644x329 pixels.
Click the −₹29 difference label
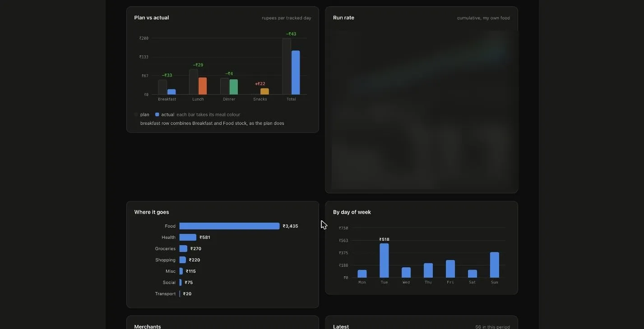coord(198,65)
